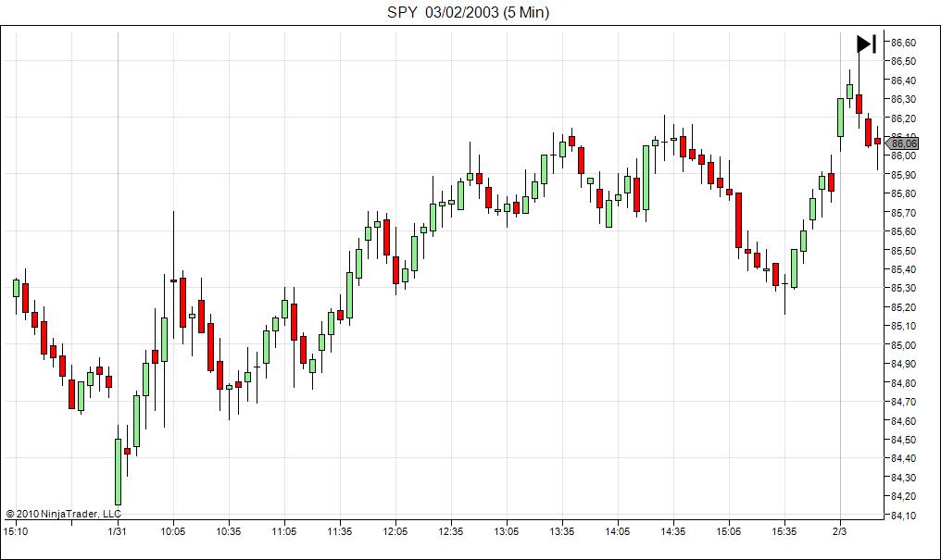Click the 85,10 price axis label
Viewport: 941px width, 560px height.
pyautogui.click(x=903, y=326)
